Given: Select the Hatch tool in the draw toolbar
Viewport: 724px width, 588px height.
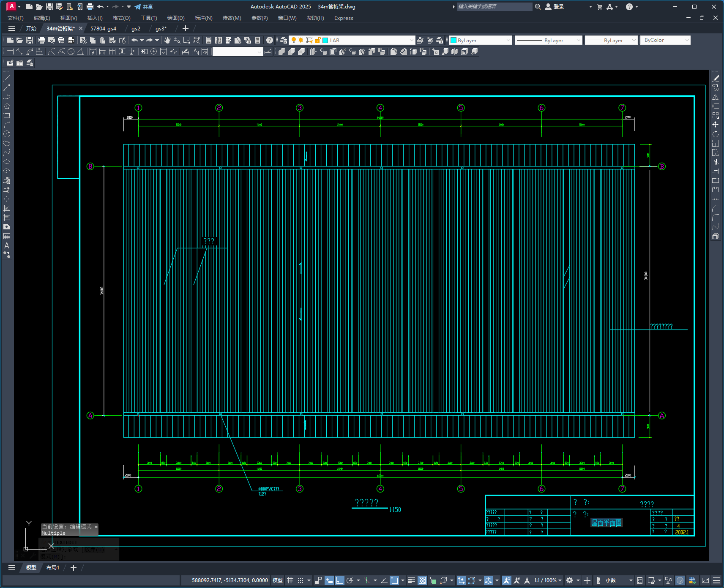Looking at the screenshot, I should click(7, 208).
